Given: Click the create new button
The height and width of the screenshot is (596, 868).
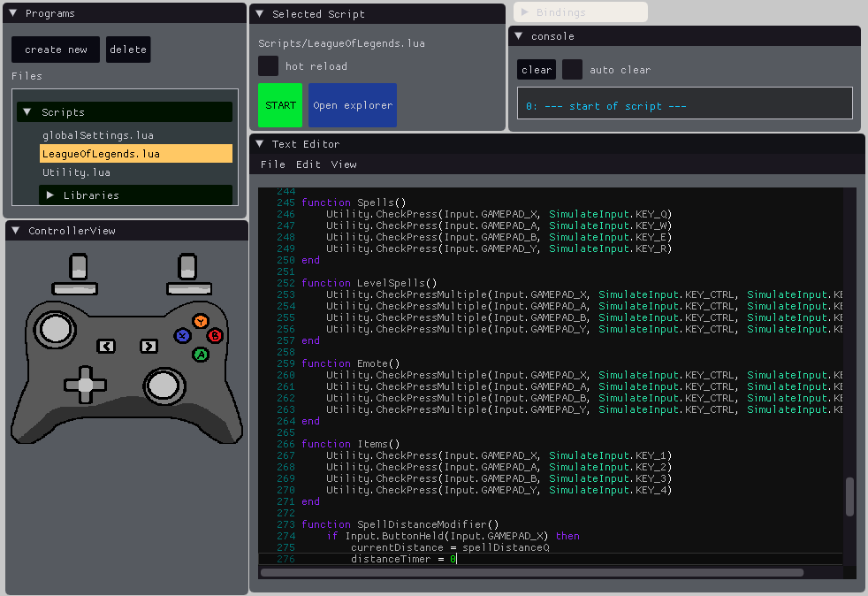Looking at the screenshot, I should [x=56, y=50].
